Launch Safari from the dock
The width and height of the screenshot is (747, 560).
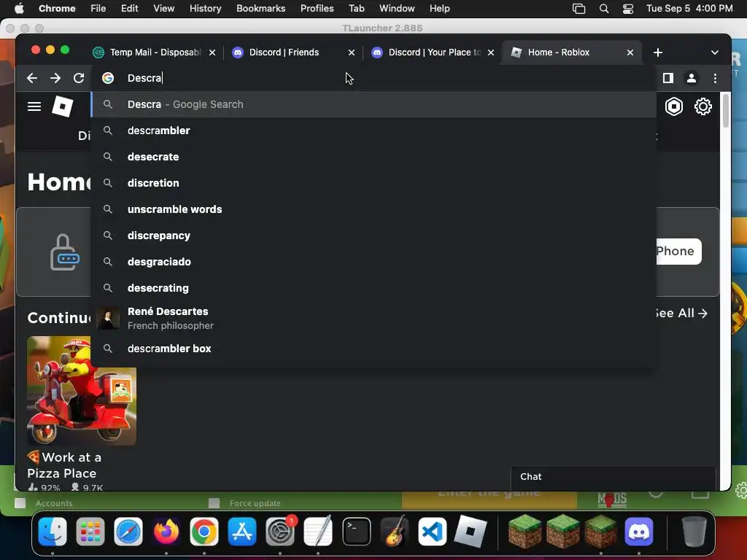pyautogui.click(x=128, y=532)
